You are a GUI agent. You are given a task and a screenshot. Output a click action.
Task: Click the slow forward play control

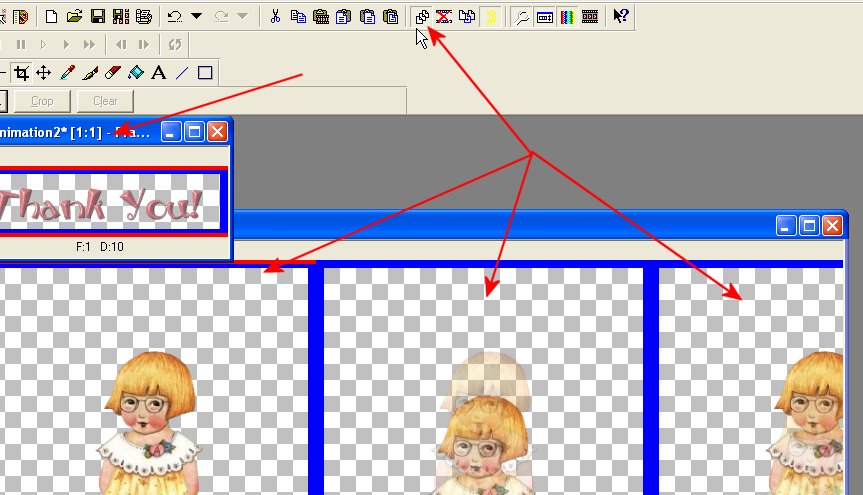(43, 45)
